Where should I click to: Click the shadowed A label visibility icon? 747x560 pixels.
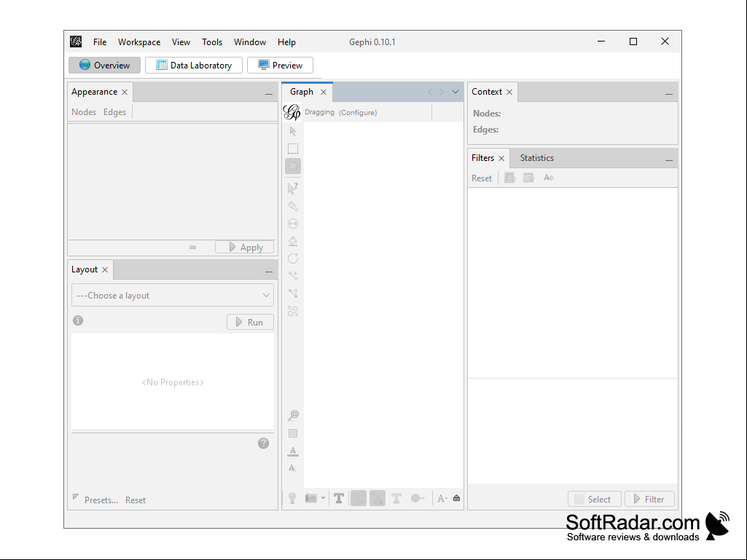[x=292, y=468]
